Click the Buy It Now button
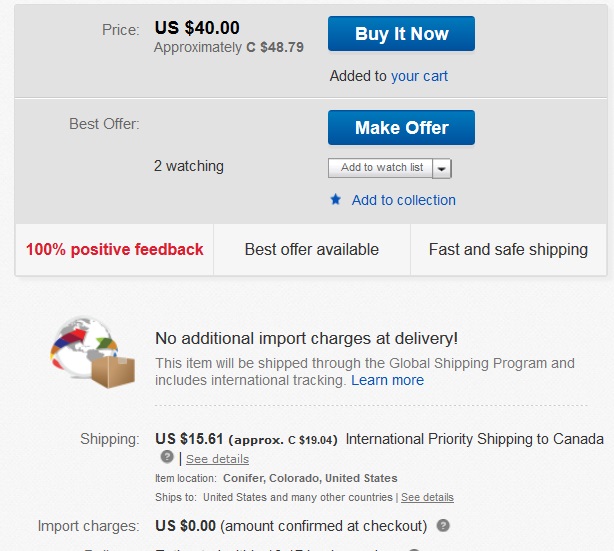 pos(401,34)
